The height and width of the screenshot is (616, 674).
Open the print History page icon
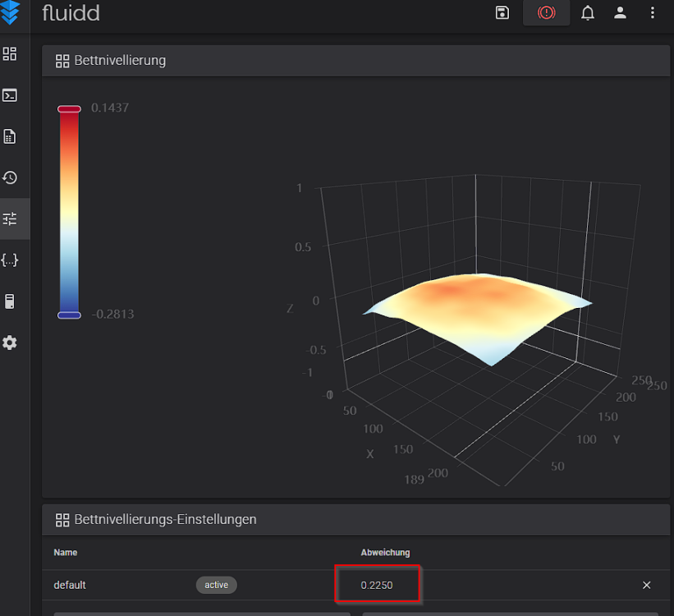pyautogui.click(x=10, y=177)
